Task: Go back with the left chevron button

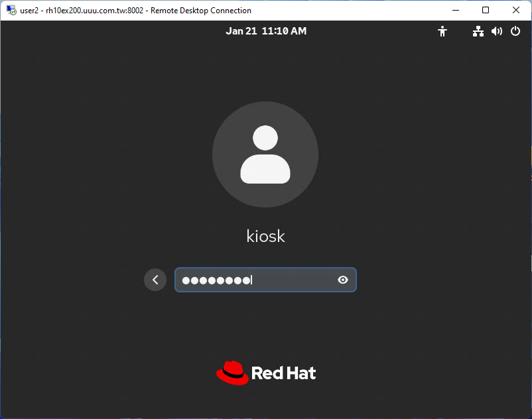Action: (155, 280)
